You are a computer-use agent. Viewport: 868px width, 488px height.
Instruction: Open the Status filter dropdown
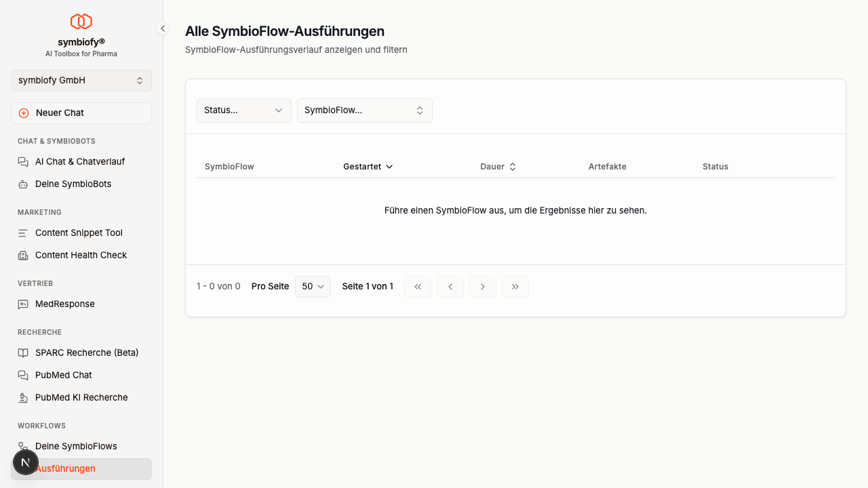click(x=243, y=110)
